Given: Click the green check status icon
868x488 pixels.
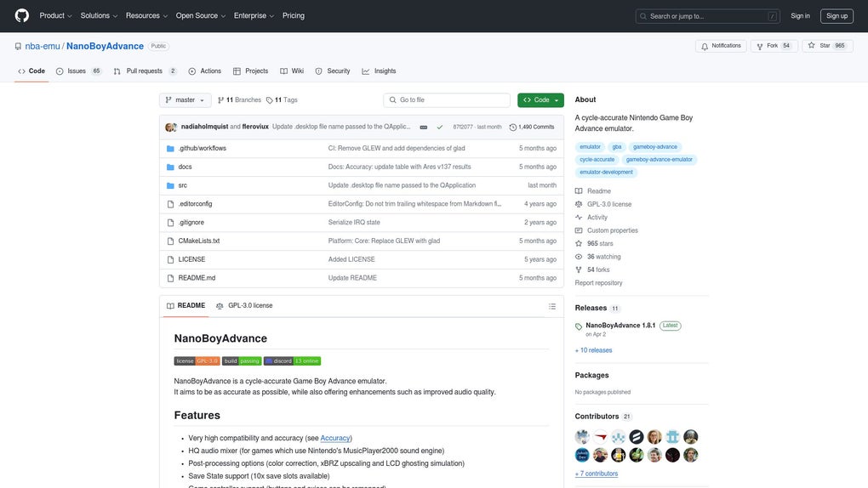Looking at the screenshot, I should pos(440,127).
